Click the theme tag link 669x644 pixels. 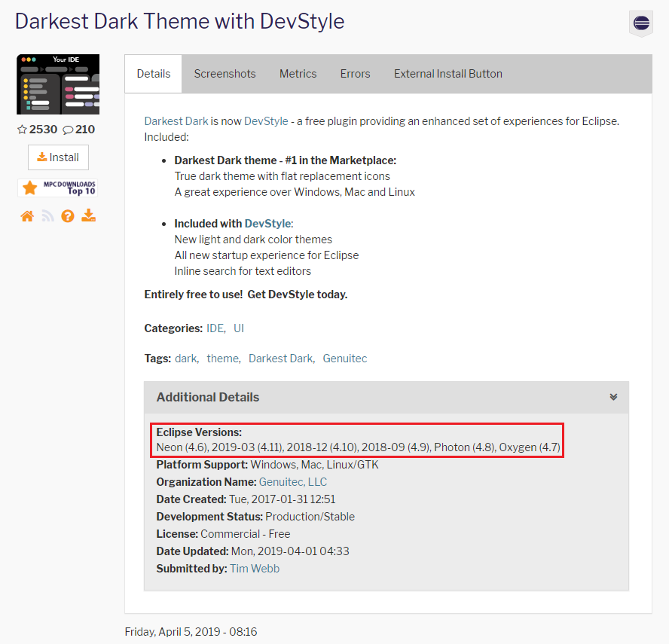click(x=223, y=359)
